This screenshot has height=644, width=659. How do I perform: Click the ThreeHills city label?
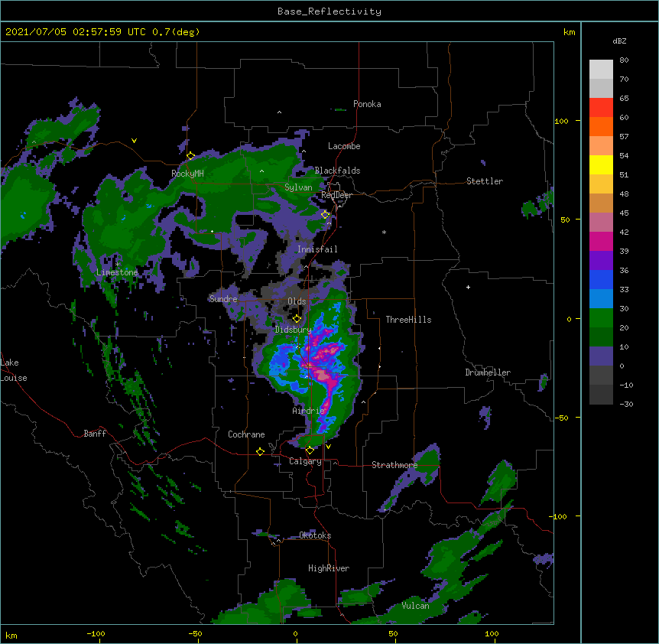click(408, 320)
